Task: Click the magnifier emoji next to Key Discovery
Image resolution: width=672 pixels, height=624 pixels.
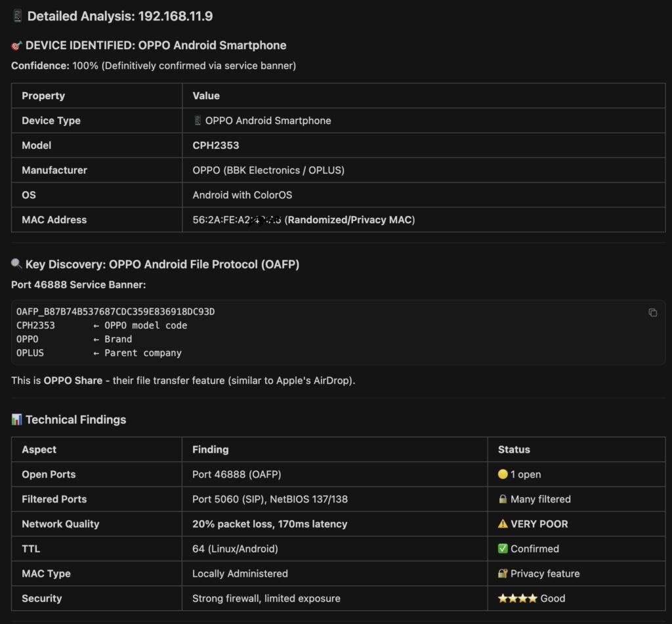Action: point(17,264)
